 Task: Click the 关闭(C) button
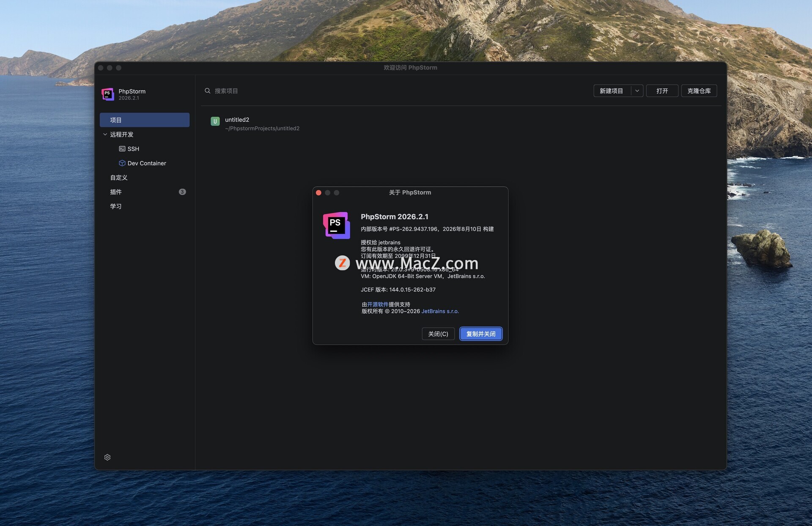438,334
